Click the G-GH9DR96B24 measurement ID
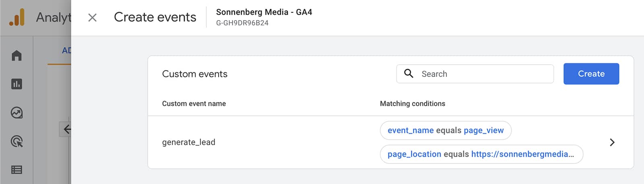 (x=242, y=23)
